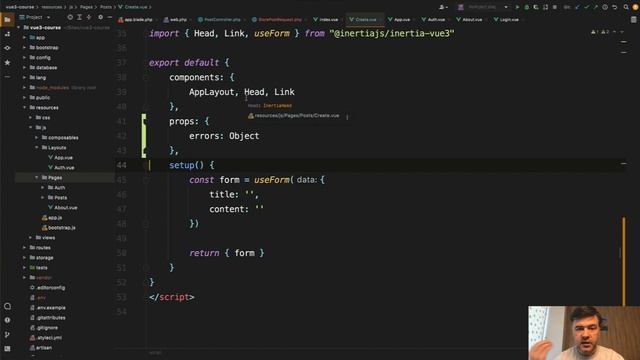Expand the Posts folder
This screenshot has width=640, height=360.
tap(42, 198)
